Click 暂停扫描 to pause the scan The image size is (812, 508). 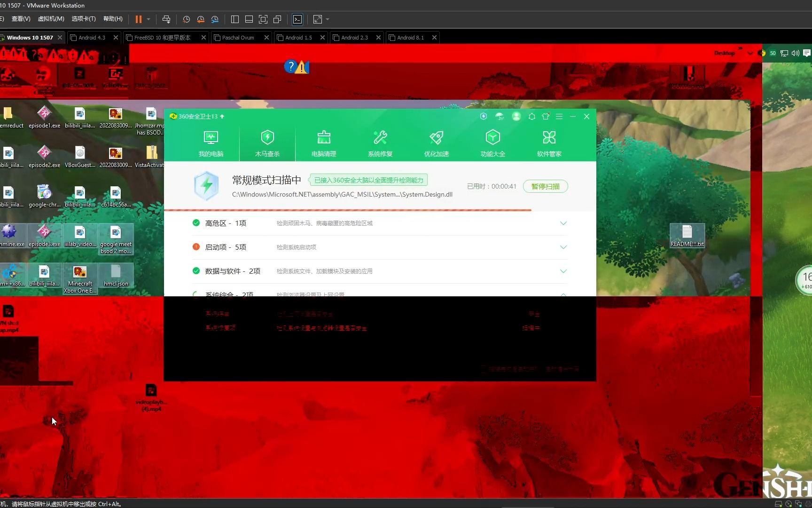pos(546,186)
